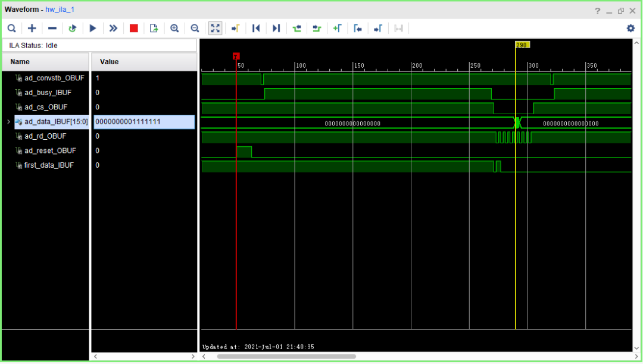This screenshot has height=364, width=643.
Task: Click the value 1 of ad_convstb_OBUF
Action: coord(98,78)
